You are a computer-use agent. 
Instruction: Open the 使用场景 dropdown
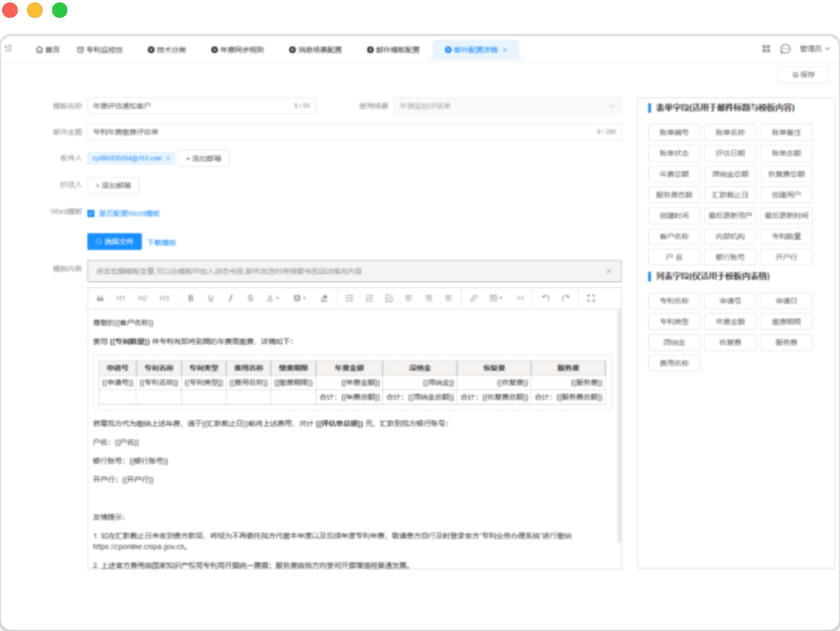tap(507, 106)
